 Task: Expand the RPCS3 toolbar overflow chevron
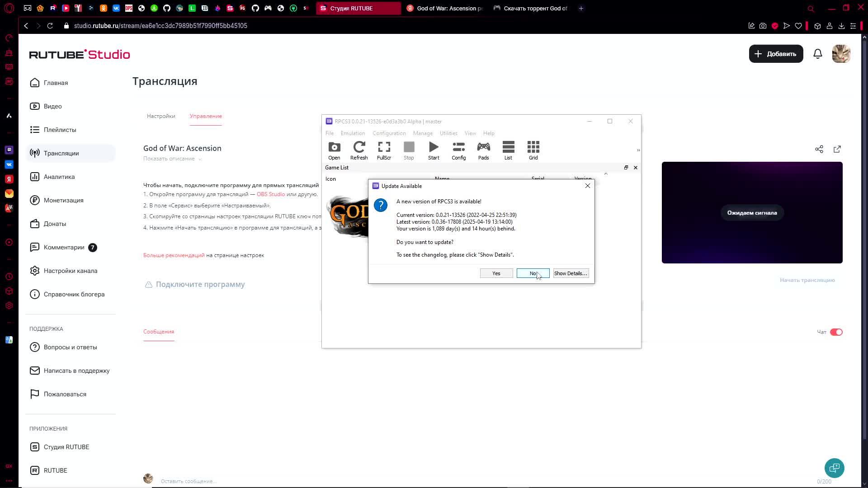[638, 150]
